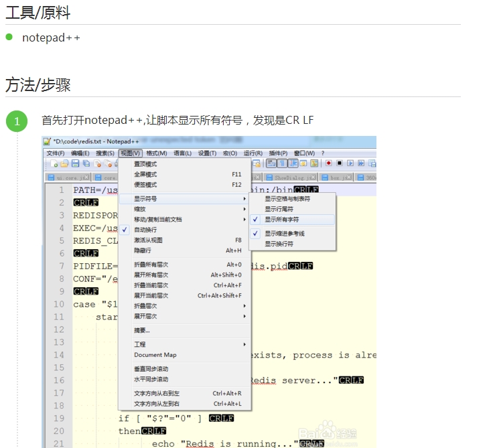Screen dimensions: 493x448
Task: Toggle 置顶模式 in the View menu
Action: tap(185, 164)
